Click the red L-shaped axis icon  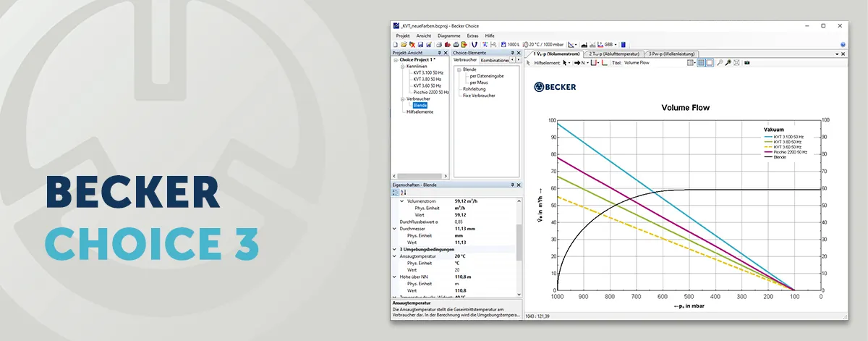click(x=605, y=63)
